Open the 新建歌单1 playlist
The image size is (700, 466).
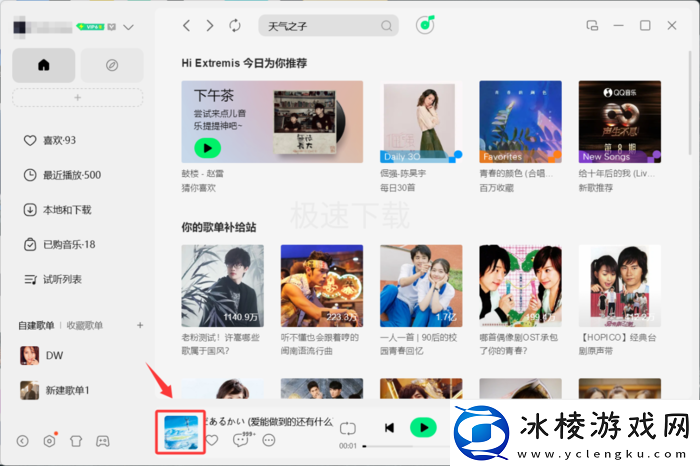[x=55, y=390]
